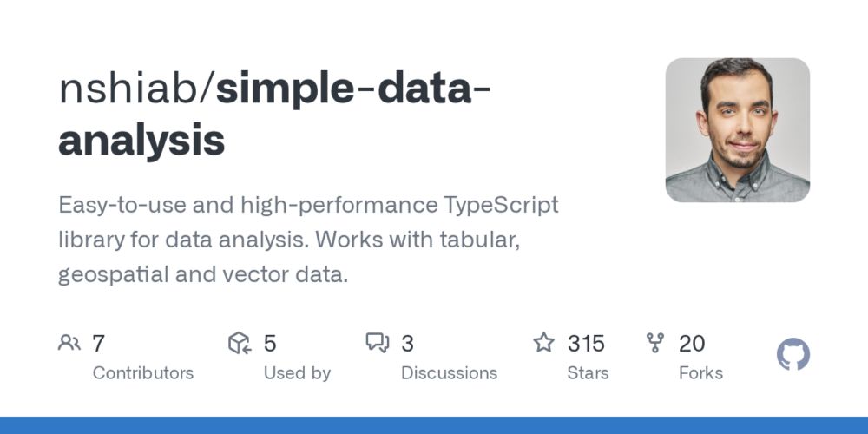The image size is (868, 434).
Task: Click the Stars star icon
Action: [543, 343]
